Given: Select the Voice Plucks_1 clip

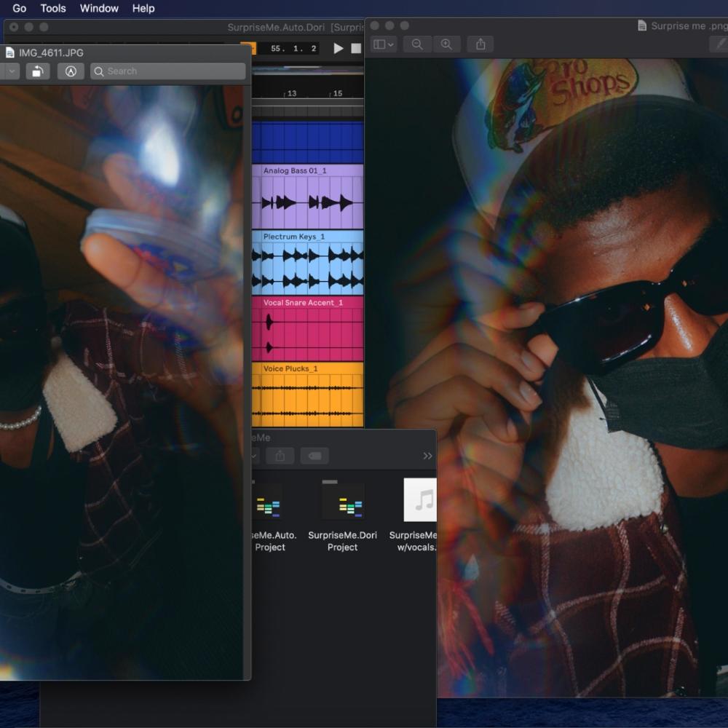Looking at the screenshot, I should [307, 394].
